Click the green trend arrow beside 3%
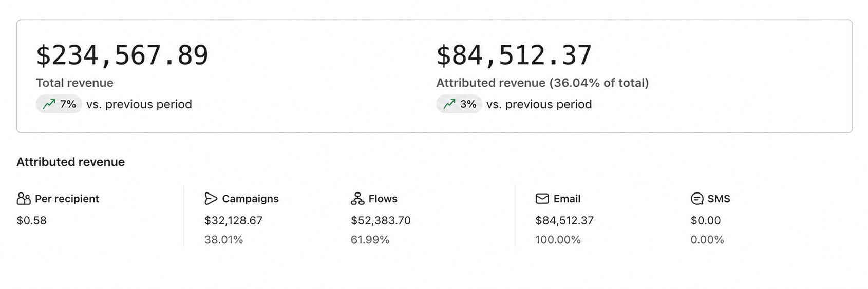Screen dimensions: 868x289 tap(449, 104)
